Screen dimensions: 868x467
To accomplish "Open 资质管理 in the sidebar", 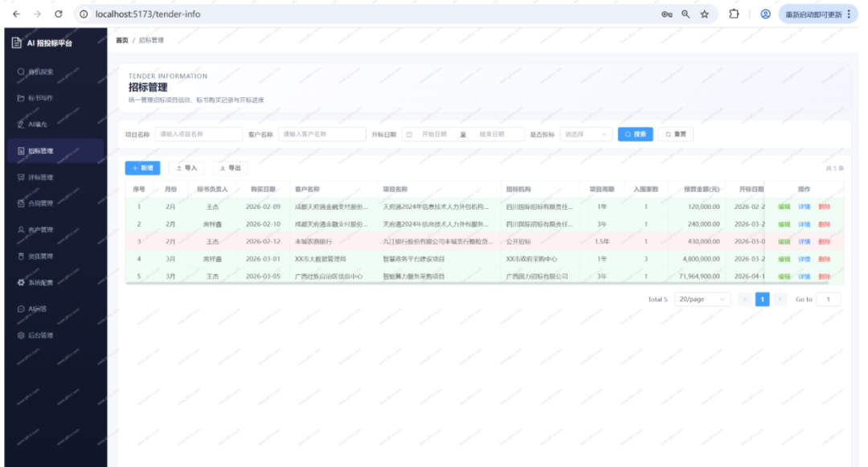I will 55,256.
